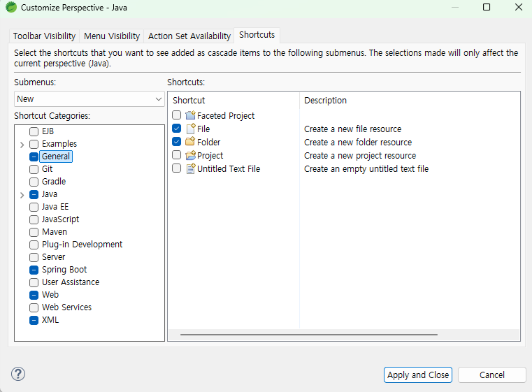Select the Plug-in Development category label

[82, 245]
